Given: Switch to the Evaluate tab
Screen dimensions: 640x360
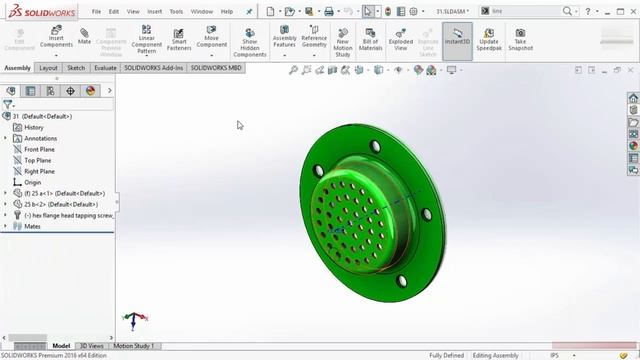Looking at the screenshot, I should (x=105, y=68).
